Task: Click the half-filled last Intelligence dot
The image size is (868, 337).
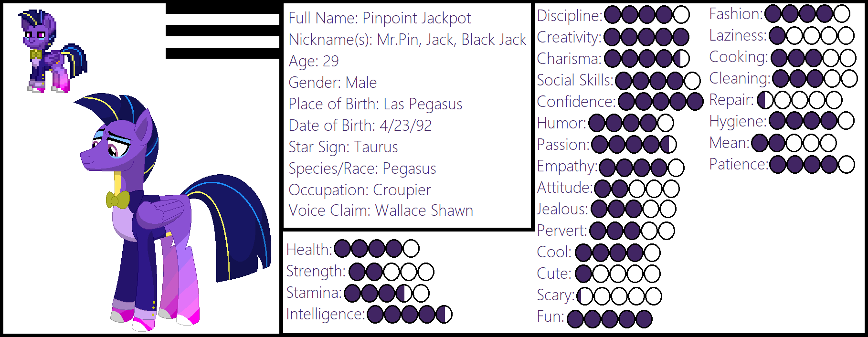Action: 444,314
